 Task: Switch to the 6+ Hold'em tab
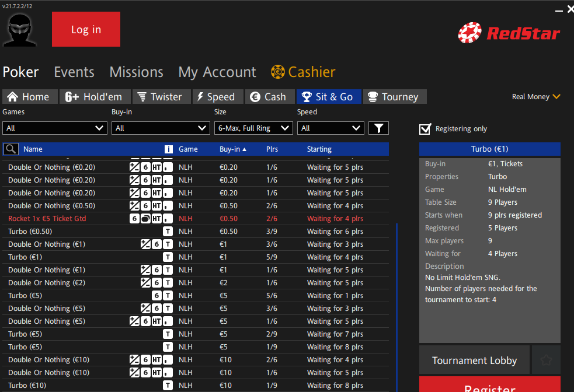(95, 96)
